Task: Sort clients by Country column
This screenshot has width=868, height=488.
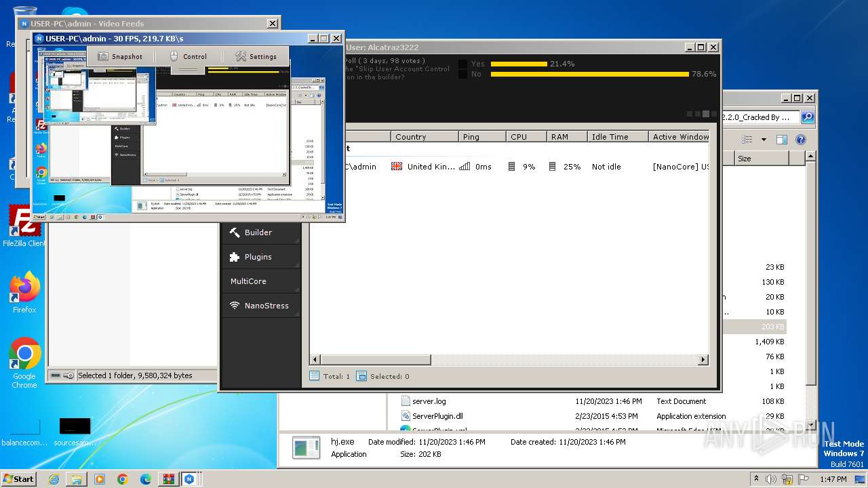Action: [x=425, y=136]
